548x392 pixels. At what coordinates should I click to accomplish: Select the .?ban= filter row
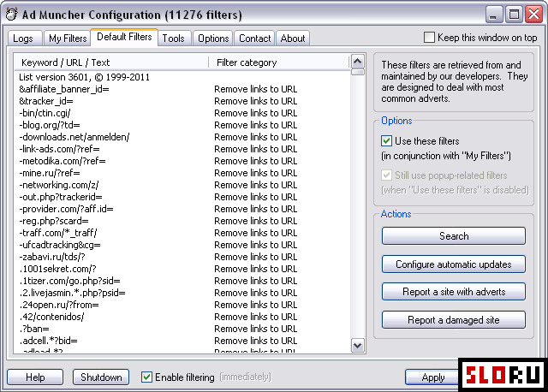tap(182, 329)
